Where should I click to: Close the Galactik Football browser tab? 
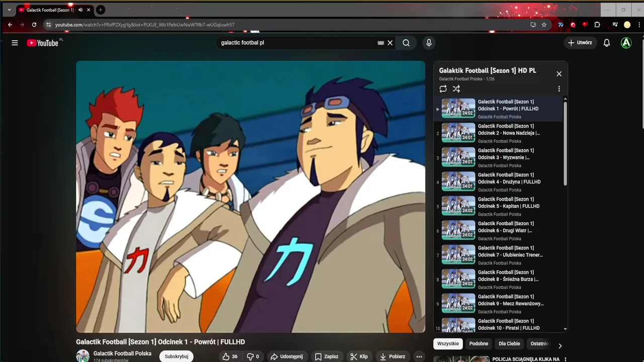[x=89, y=10]
